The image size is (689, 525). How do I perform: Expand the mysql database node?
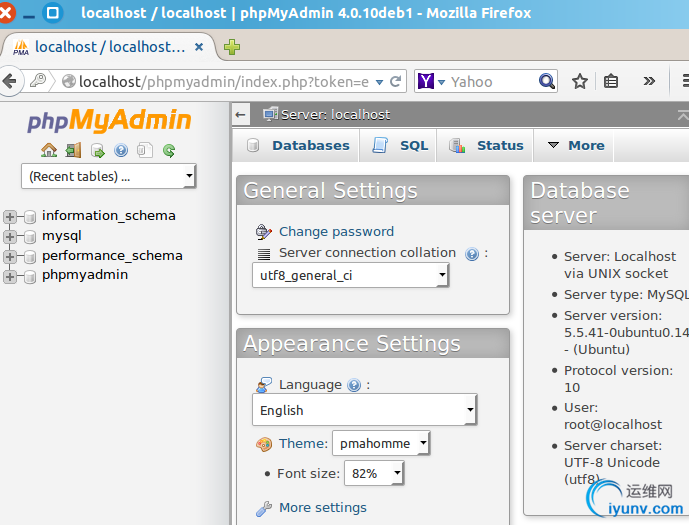pyautogui.click(x=10, y=237)
